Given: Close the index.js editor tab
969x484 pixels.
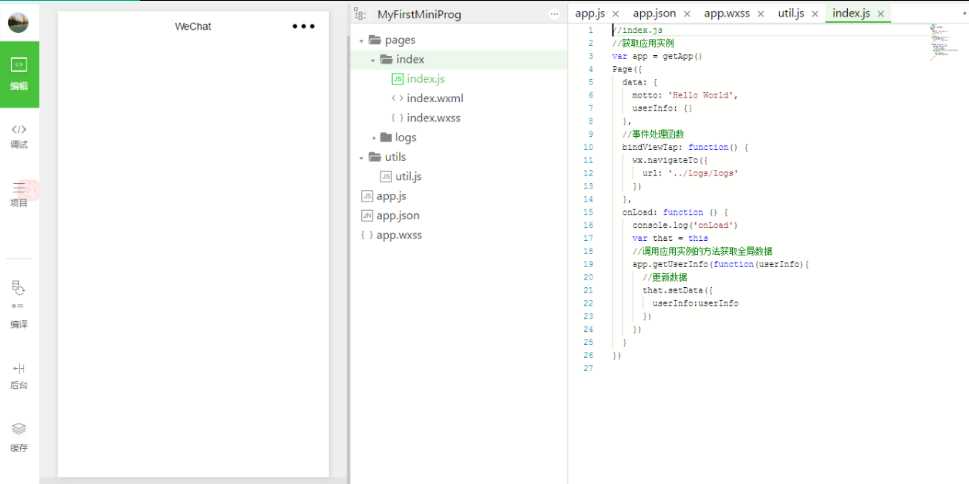Looking at the screenshot, I should click(881, 14).
